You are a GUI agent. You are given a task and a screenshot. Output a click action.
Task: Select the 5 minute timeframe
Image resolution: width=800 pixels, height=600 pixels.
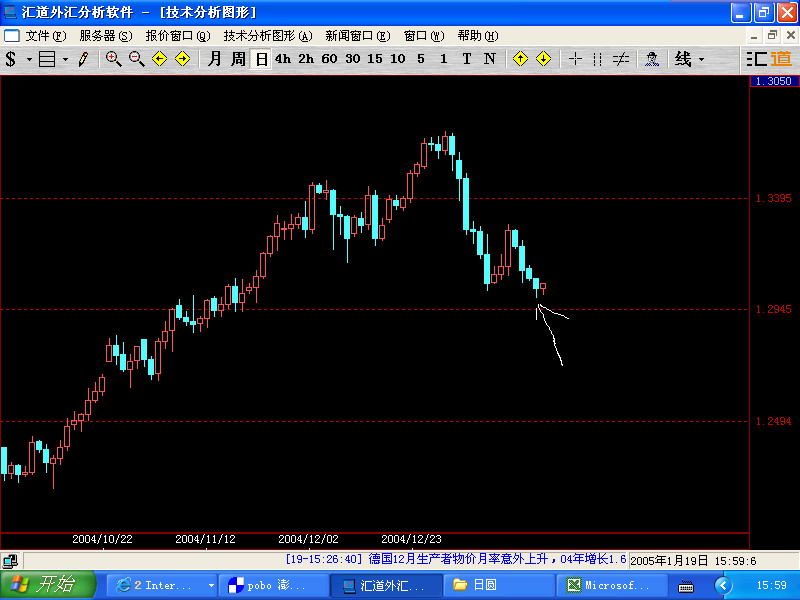(421, 59)
